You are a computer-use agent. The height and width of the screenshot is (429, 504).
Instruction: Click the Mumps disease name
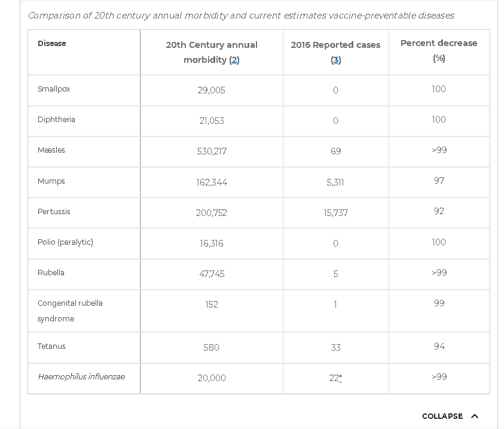coord(51,181)
